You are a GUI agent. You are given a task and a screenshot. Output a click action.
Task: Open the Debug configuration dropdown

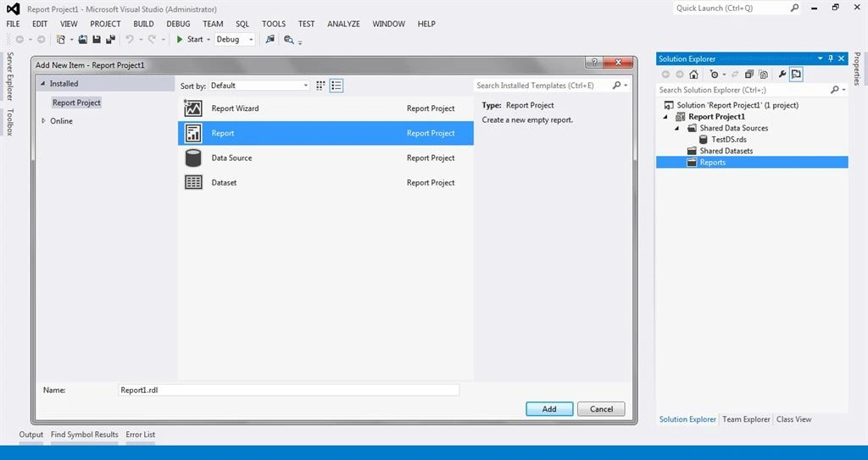click(x=235, y=39)
